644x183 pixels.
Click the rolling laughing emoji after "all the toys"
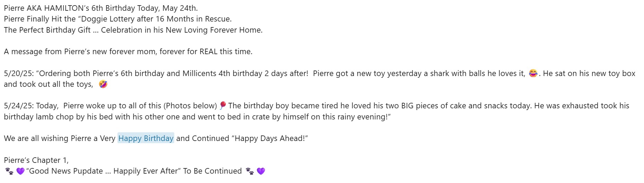[x=103, y=84]
